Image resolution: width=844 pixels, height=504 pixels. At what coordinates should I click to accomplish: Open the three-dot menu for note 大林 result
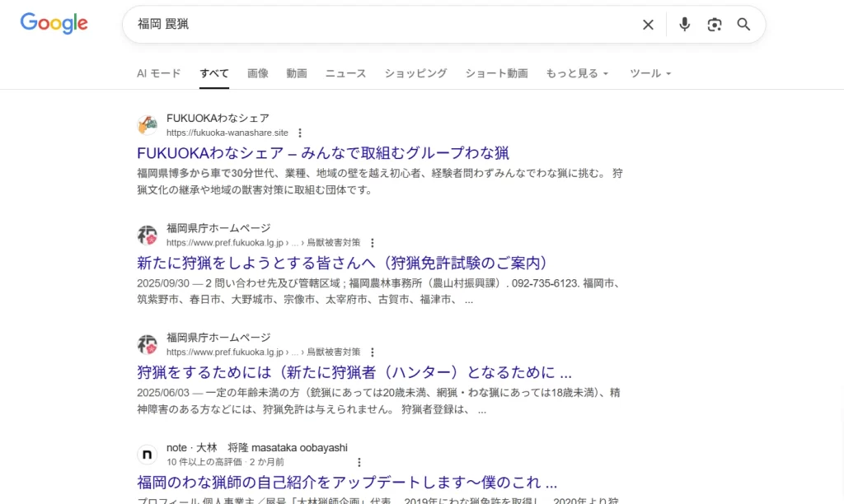[359, 462]
